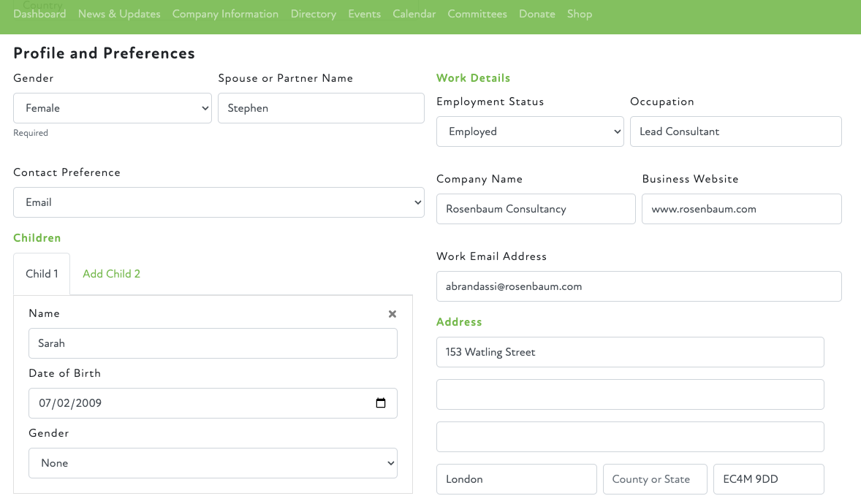Expand the Contact Preference dropdown
Screen dimensions: 861x504
219,202
